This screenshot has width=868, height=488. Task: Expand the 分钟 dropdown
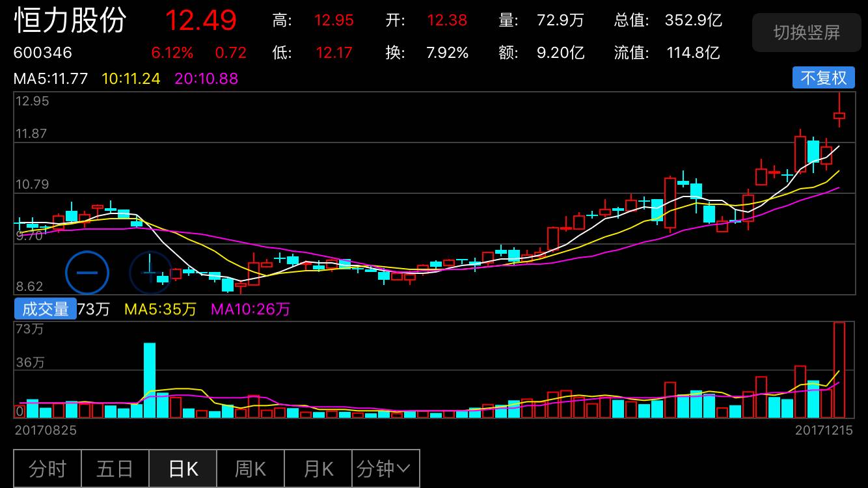385,468
